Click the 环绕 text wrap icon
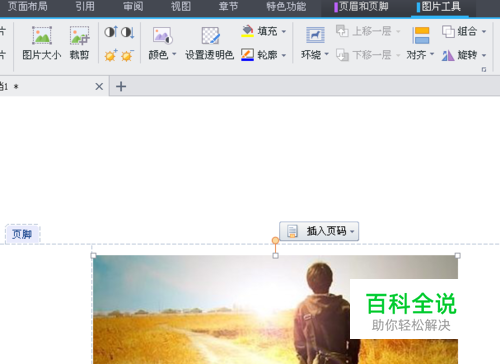The image size is (500, 364). point(315,35)
